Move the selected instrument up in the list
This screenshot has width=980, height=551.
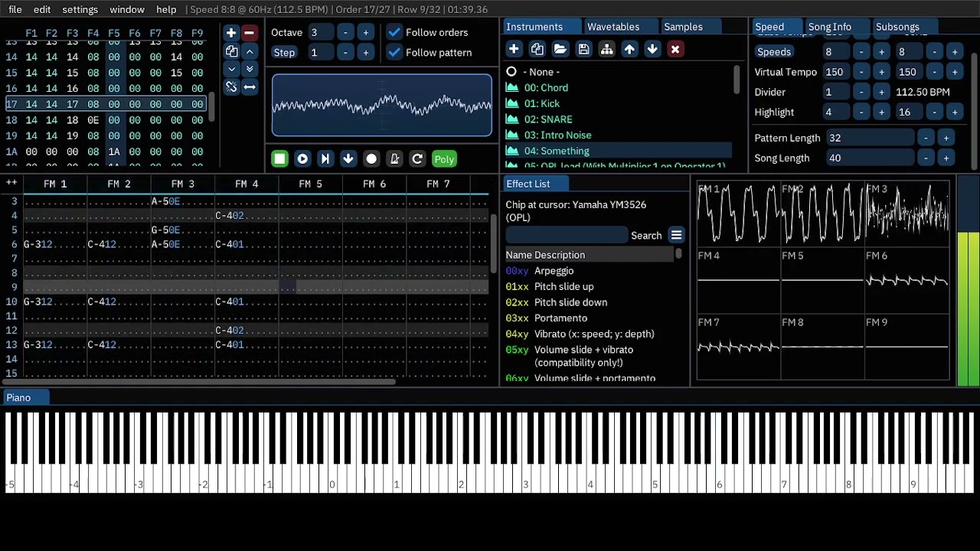(629, 49)
